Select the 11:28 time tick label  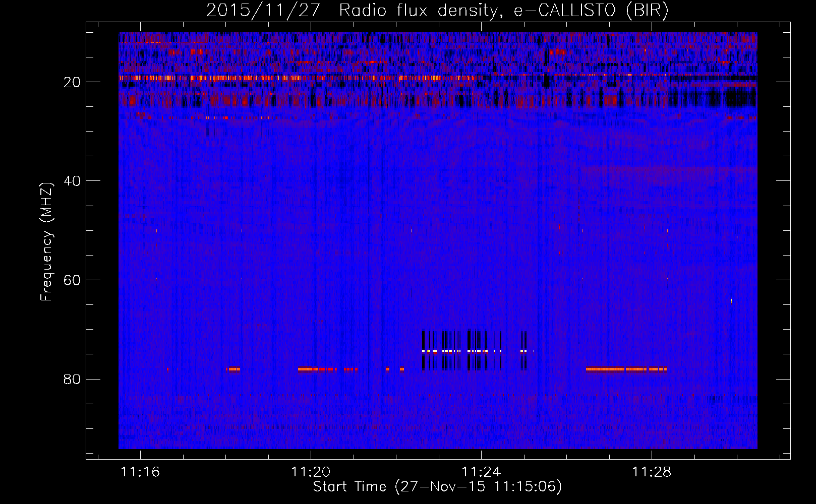click(x=652, y=472)
